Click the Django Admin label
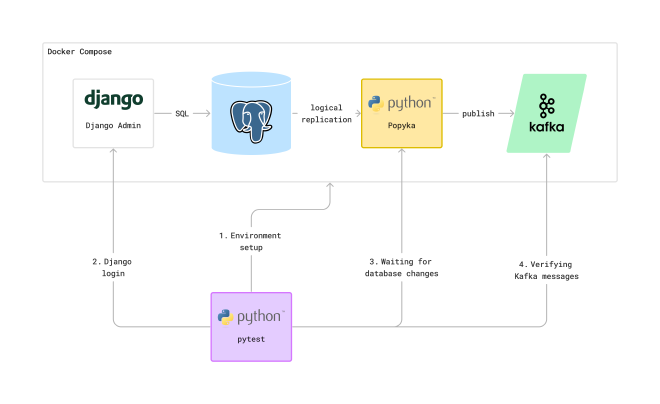Image resolution: width=660 pixels, height=404 pixels. tap(113, 126)
